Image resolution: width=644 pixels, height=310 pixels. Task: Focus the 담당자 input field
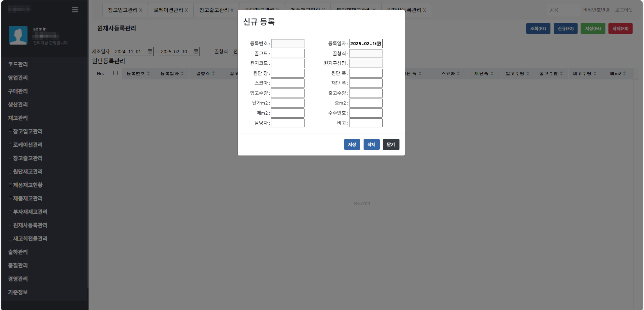pyautogui.click(x=288, y=123)
